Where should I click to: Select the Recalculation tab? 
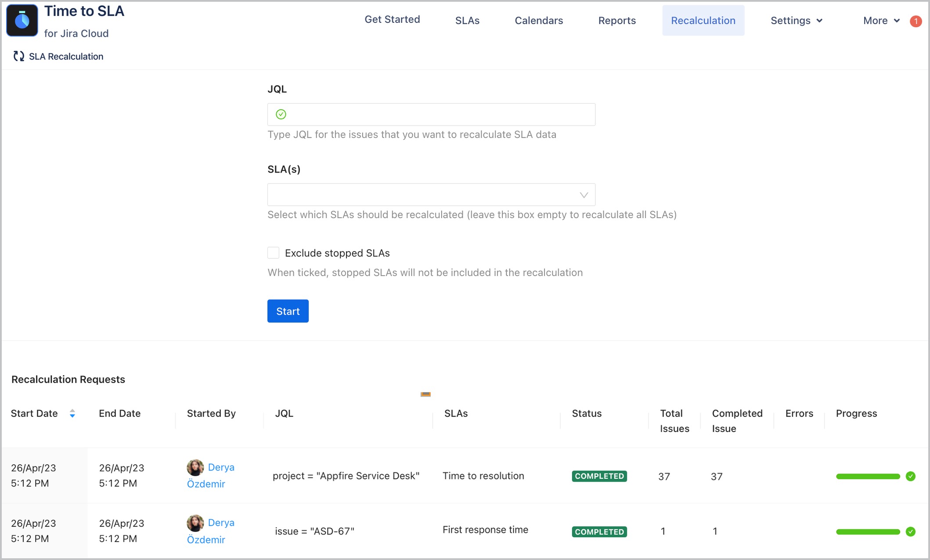pyautogui.click(x=703, y=21)
